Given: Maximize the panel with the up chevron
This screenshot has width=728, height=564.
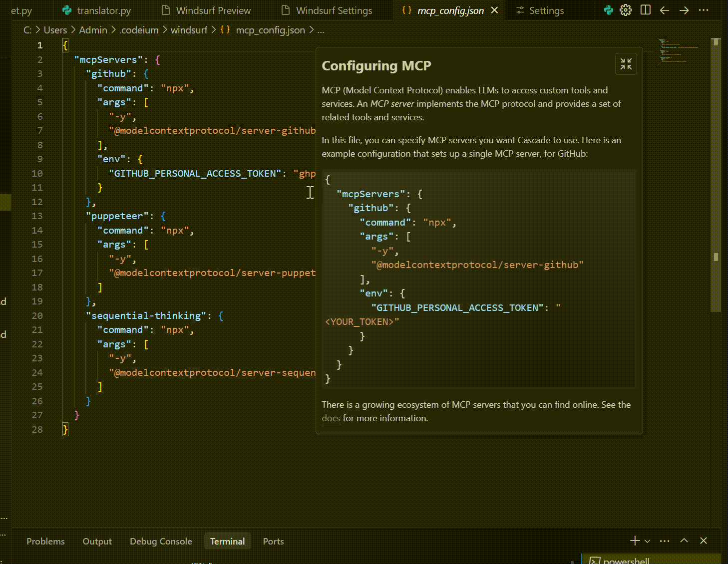Looking at the screenshot, I should pos(684,541).
